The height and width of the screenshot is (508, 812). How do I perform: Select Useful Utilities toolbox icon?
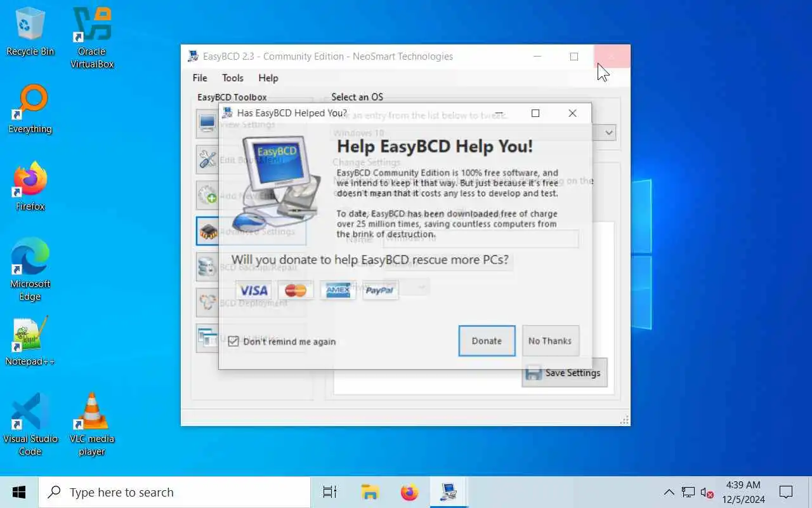coord(207,338)
